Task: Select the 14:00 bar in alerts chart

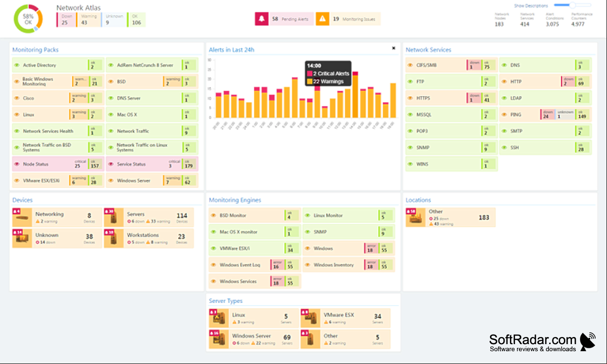Action: 355,95
